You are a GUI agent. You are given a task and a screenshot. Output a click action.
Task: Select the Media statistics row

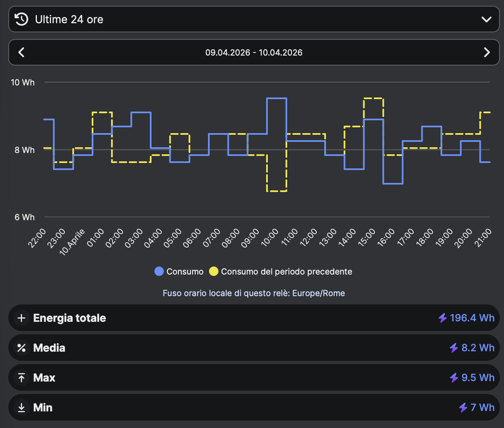[x=254, y=348]
